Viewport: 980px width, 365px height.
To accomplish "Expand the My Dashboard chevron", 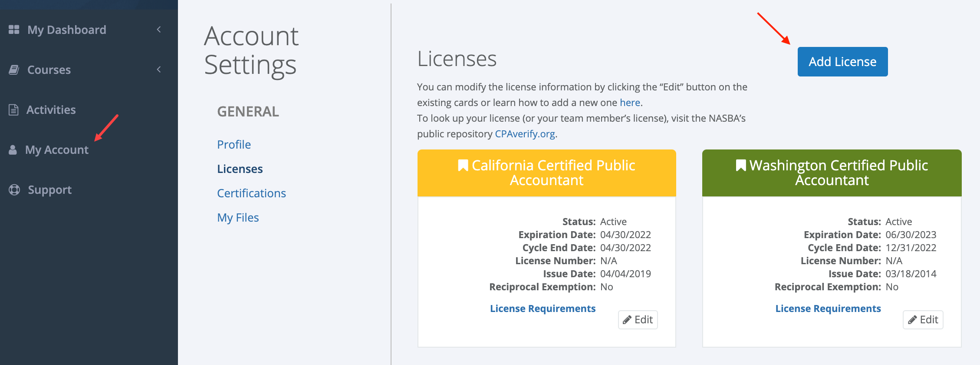I will pyautogui.click(x=159, y=29).
